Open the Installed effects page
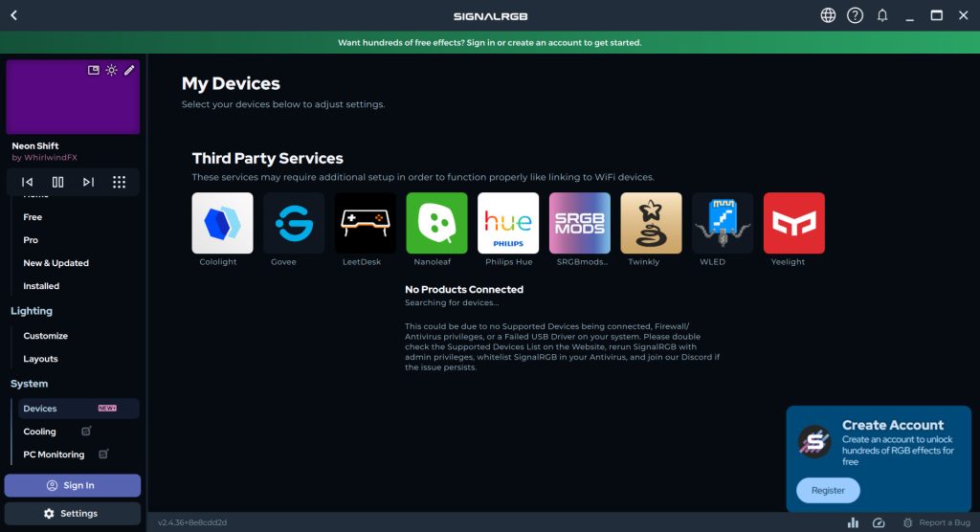This screenshot has width=980, height=532. tap(41, 286)
